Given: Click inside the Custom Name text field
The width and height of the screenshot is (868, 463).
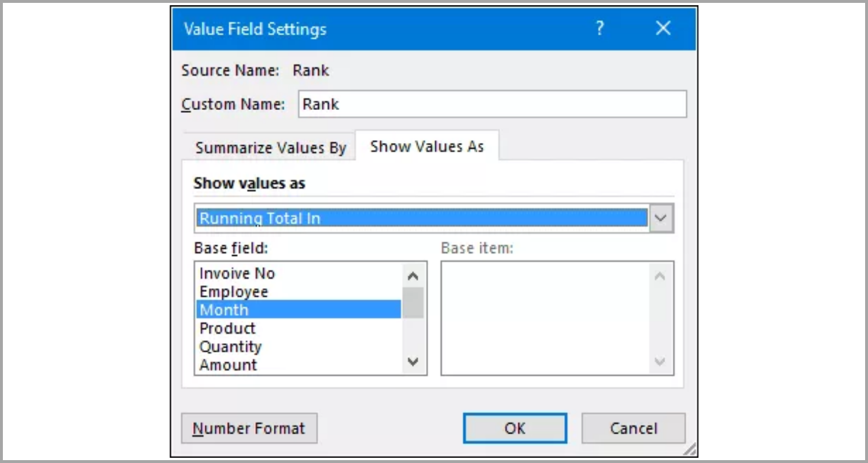Looking at the screenshot, I should click(492, 104).
